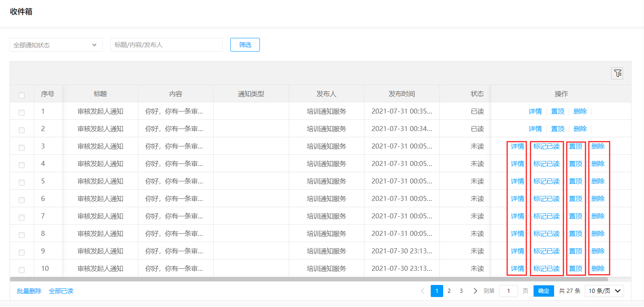This screenshot has height=307, width=644.
Task: Click 标记已读 for row 9
Action: pyautogui.click(x=547, y=251)
